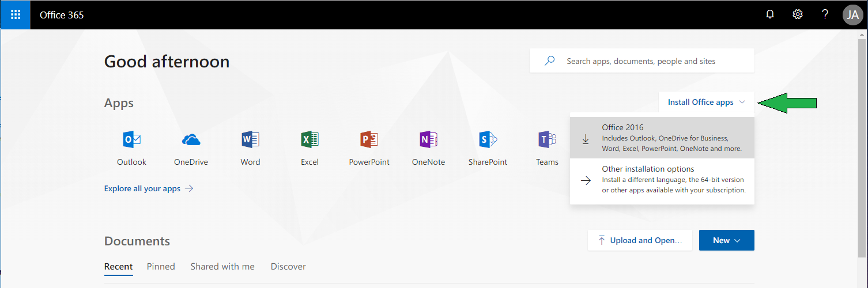The width and height of the screenshot is (868, 288).
Task: Open Explore all your apps link
Action: (149, 188)
